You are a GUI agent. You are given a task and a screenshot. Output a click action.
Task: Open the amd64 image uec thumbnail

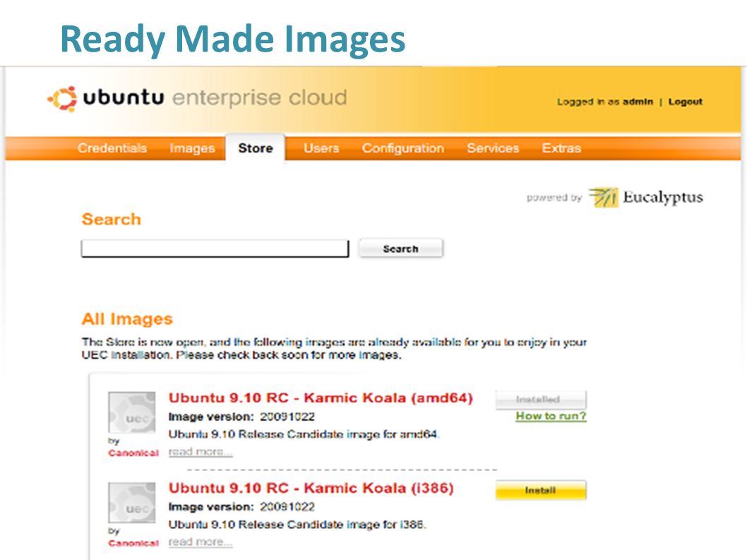click(132, 412)
